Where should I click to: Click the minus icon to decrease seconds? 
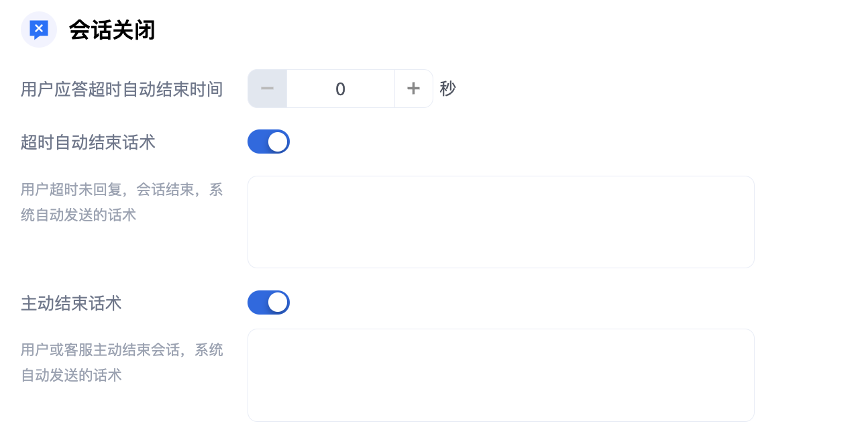pos(267,89)
